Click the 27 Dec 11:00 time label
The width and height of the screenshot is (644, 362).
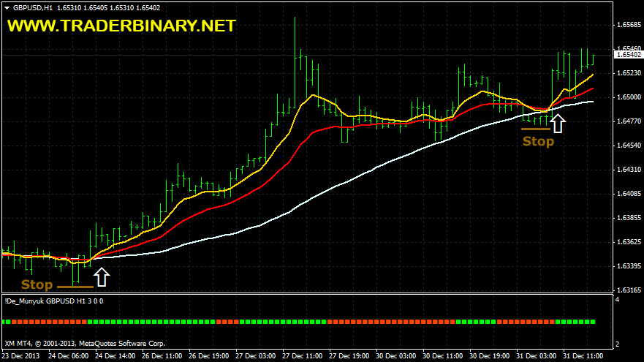coord(303,356)
